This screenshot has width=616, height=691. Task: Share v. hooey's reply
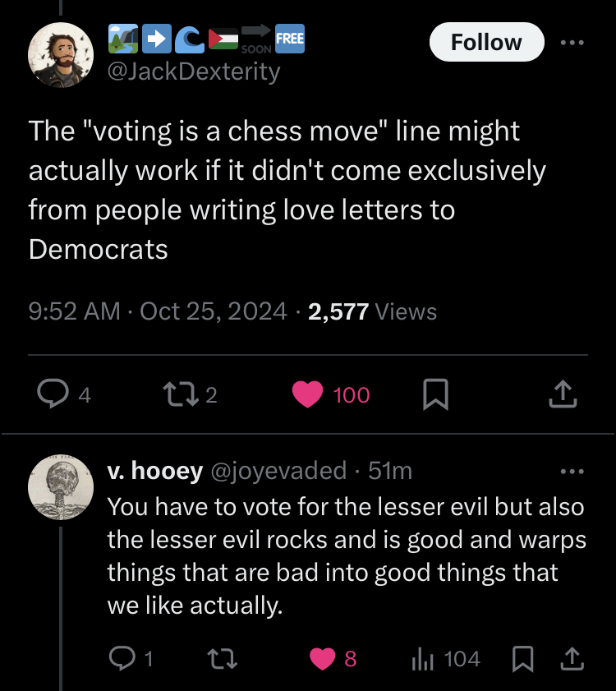(572, 658)
